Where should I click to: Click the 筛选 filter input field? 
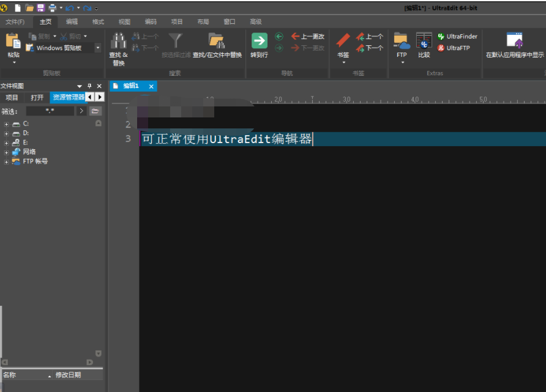(50, 111)
